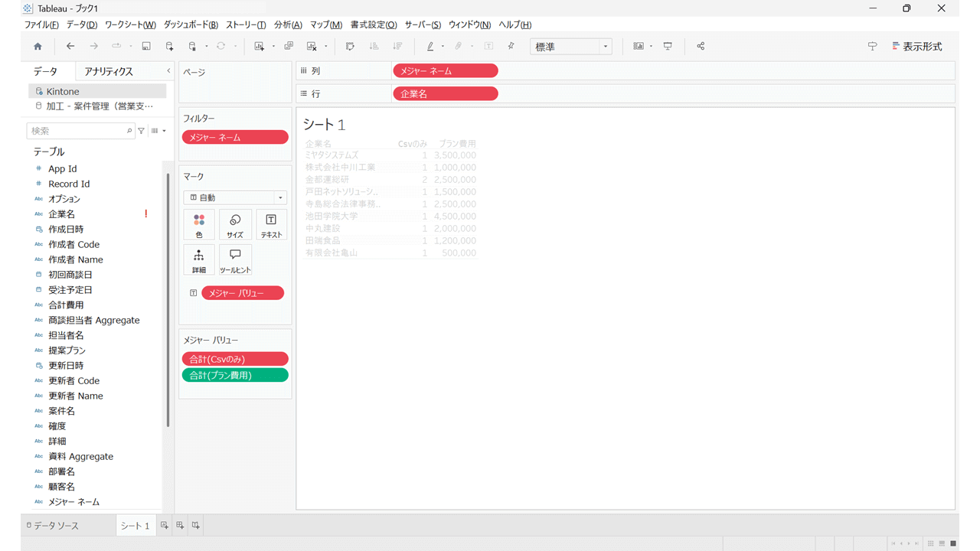Click the Clear sheet icon

click(x=312, y=47)
